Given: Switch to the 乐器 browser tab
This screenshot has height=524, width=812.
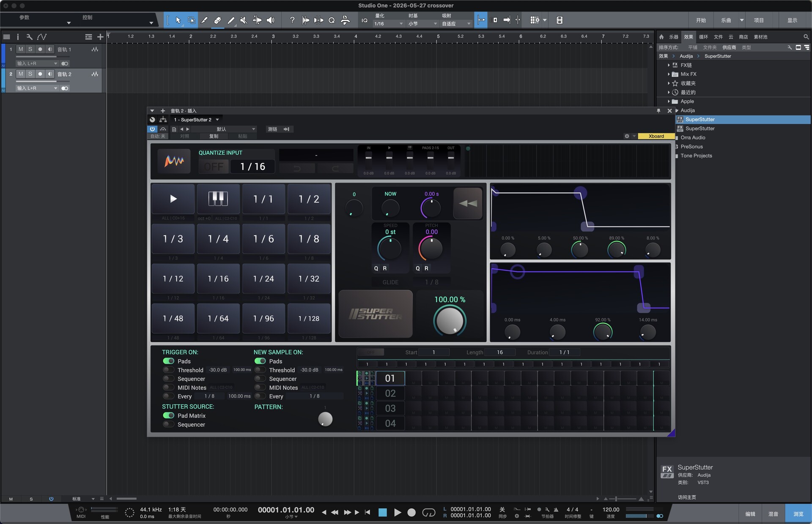Looking at the screenshot, I should tap(674, 37).
